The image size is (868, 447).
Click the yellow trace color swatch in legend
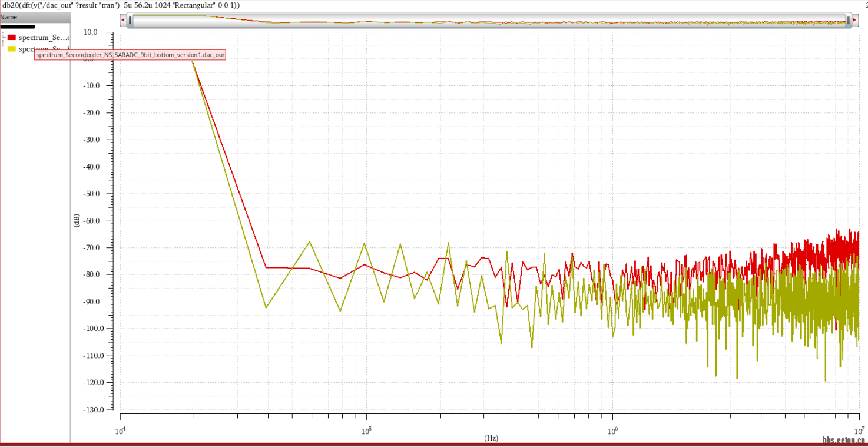click(11, 49)
